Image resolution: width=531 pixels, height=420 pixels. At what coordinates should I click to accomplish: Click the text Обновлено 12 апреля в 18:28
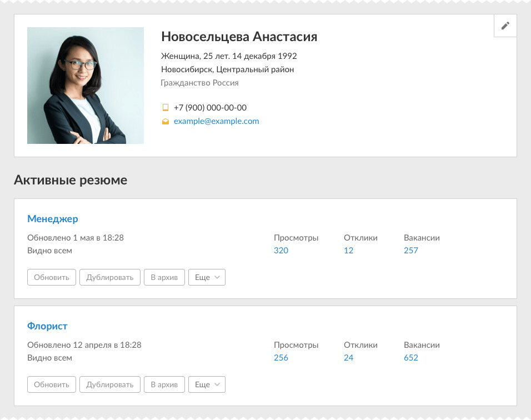84,345
